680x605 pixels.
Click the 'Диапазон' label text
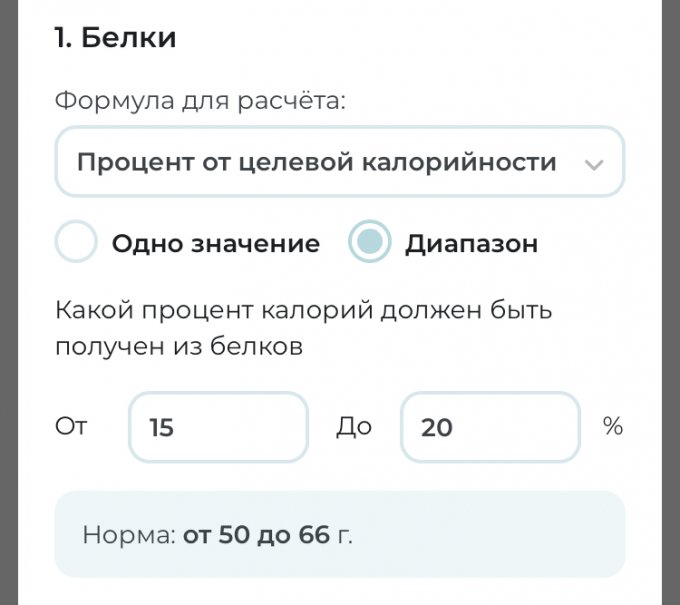(471, 243)
